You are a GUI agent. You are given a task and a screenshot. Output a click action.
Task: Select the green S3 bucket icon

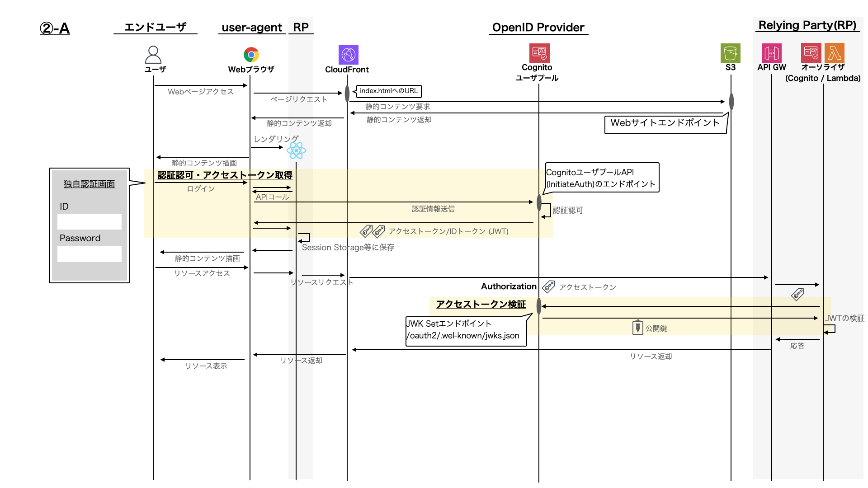coord(730,53)
